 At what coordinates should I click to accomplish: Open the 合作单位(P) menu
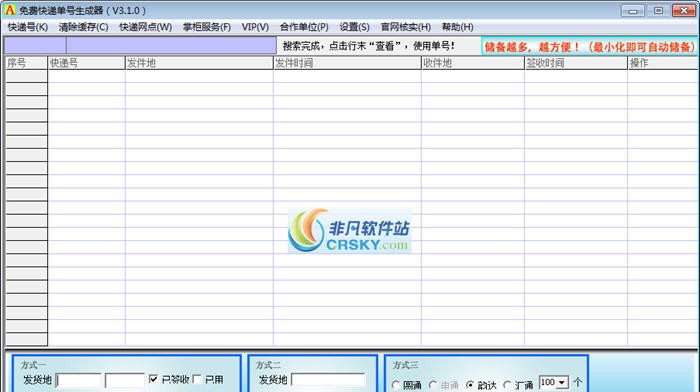[x=304, y=27]
